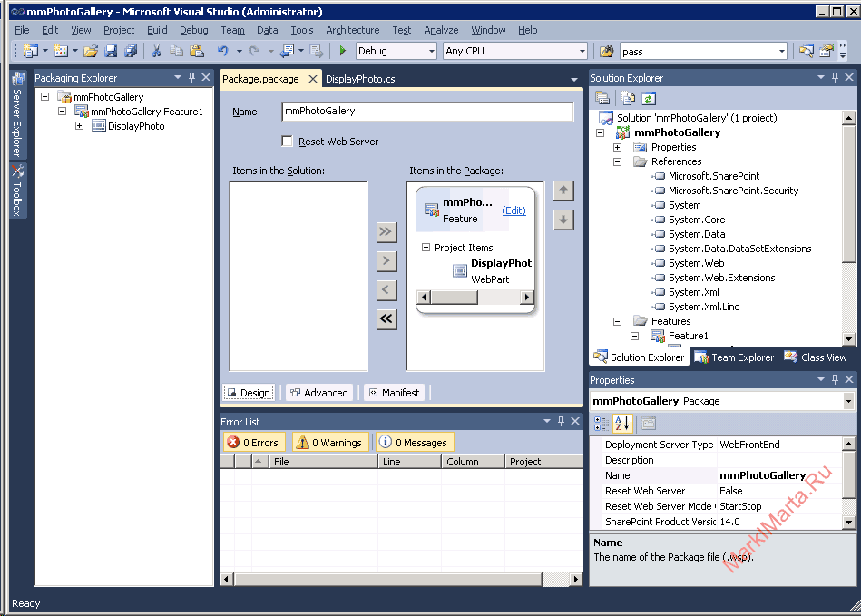
Task: Click the Cut scissors icon
Action: tap(156, 51)
